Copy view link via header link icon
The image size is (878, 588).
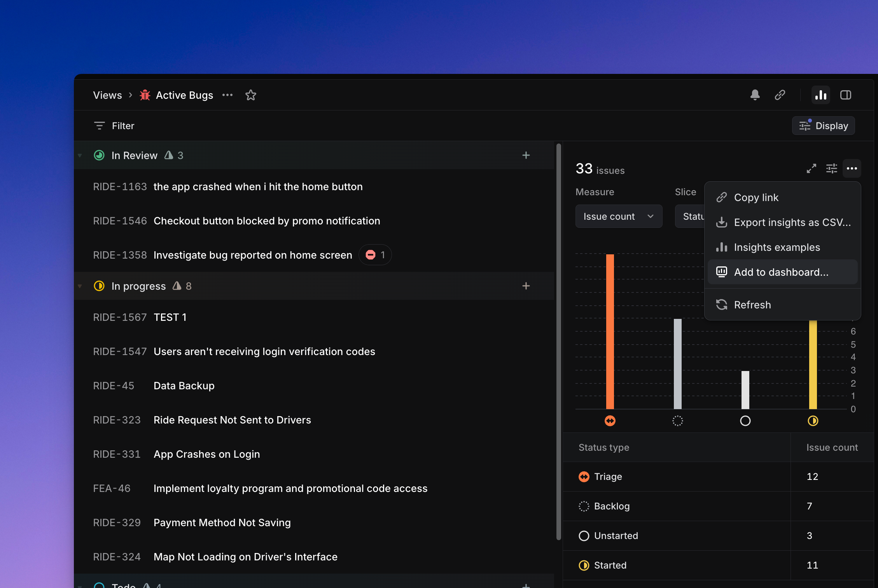tap(780, 95)
